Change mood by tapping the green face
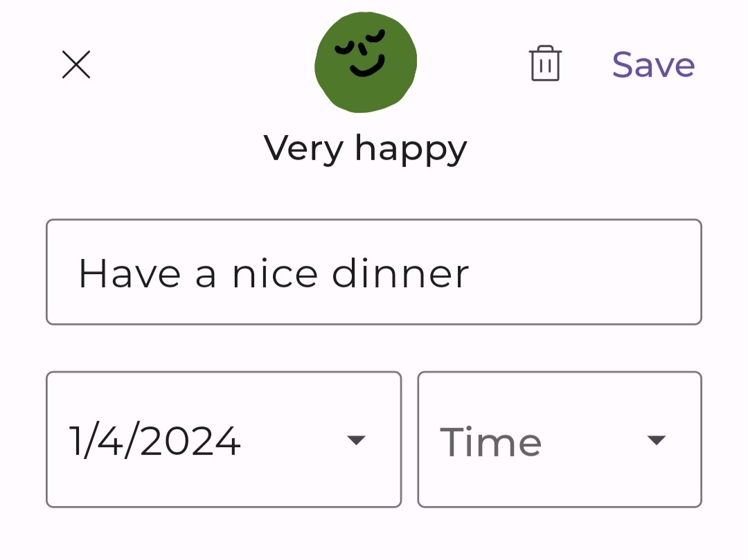 pos(366,62)
